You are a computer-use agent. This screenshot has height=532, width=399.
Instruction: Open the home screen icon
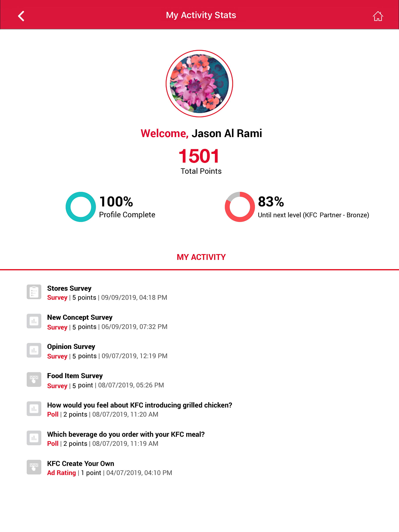(378, 16)
